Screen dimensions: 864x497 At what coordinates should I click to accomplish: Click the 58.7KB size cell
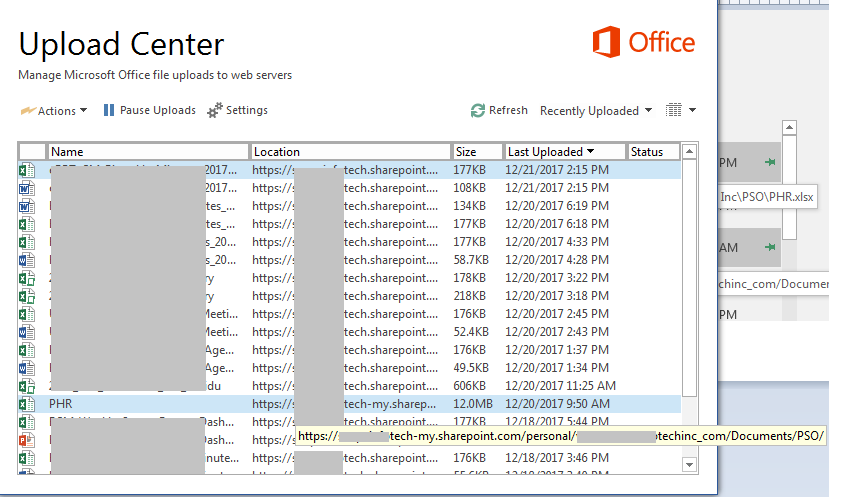click(471, 260)
